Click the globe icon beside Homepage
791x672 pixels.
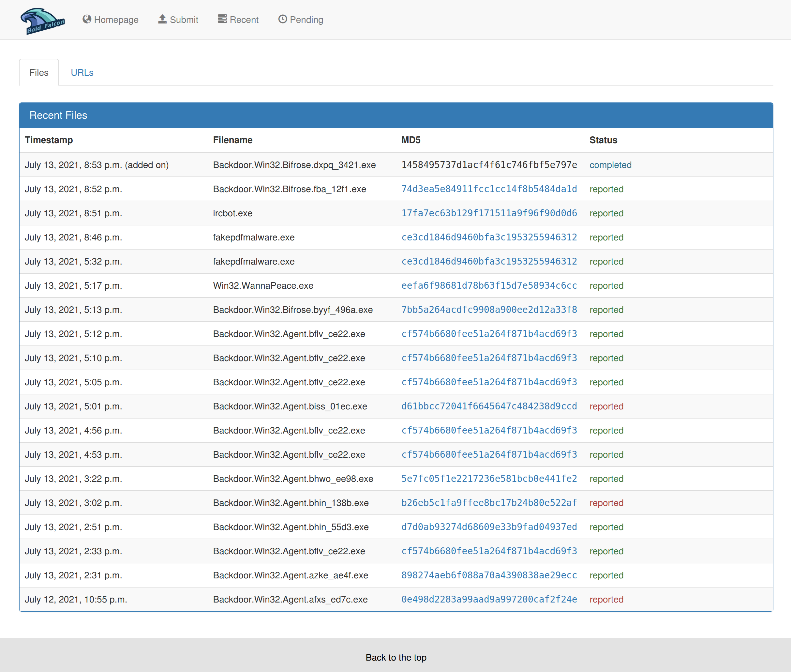[x=87, y=19]
